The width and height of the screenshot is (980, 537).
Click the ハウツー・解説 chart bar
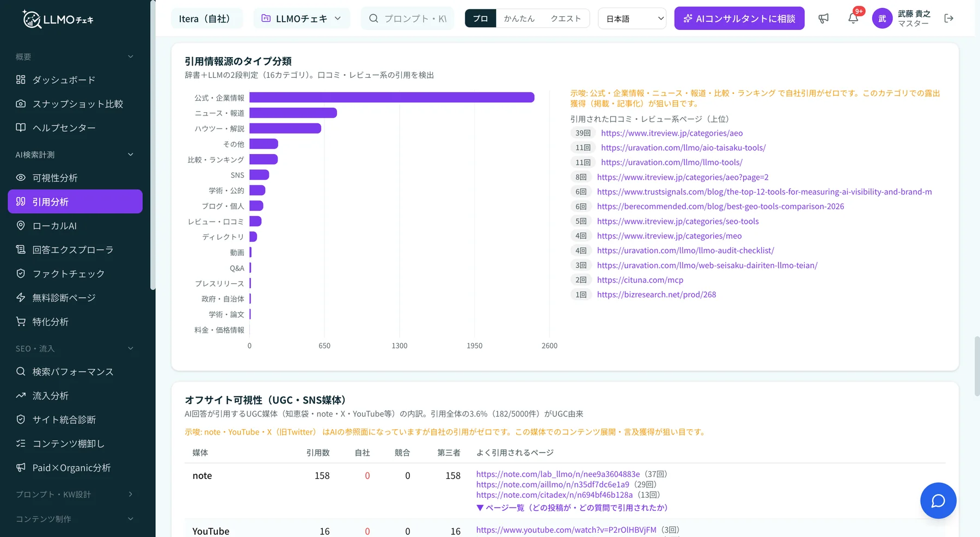coord(285,129)
